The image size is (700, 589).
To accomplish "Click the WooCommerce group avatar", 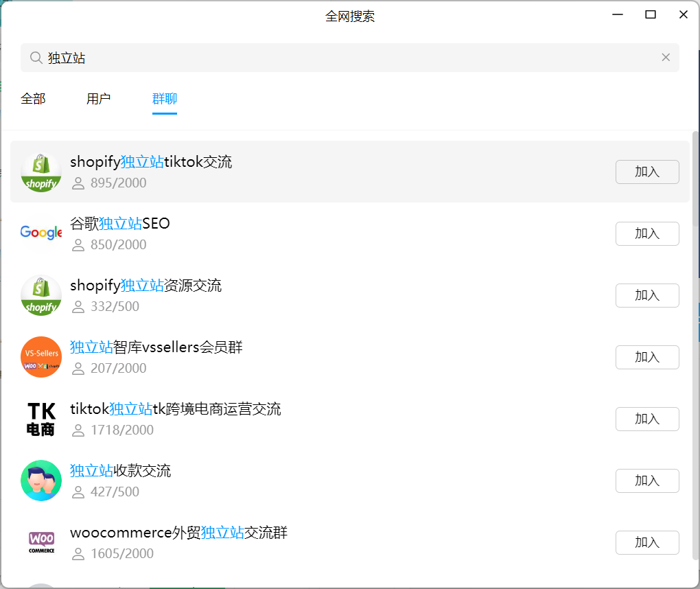I will pyautogui.click(x=41, y=542).
